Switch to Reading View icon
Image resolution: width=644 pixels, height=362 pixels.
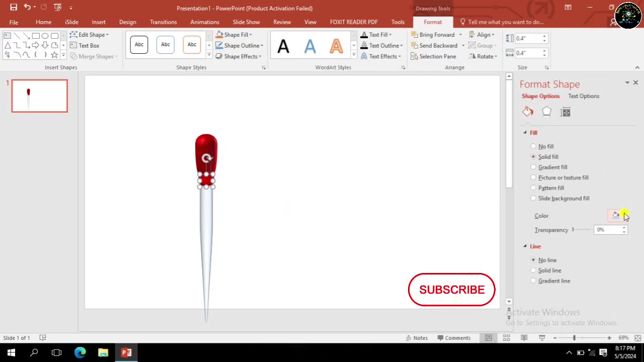click(x=524, y=338)
